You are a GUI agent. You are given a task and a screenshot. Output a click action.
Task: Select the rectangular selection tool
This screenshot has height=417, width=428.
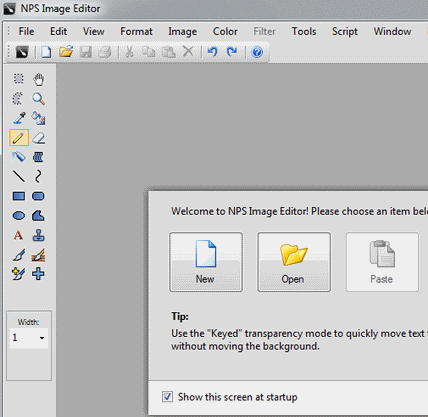point(19,79)
